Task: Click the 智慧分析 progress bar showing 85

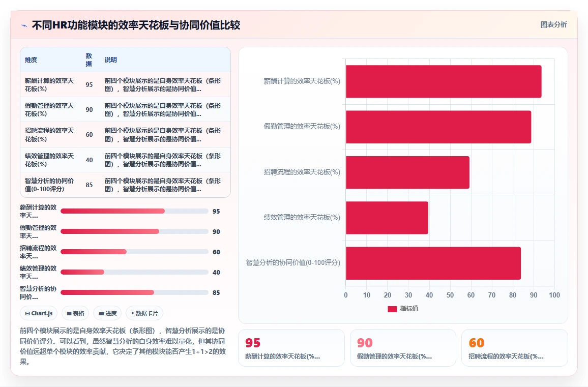Action: pyautogui.click(x=134, y=292)
